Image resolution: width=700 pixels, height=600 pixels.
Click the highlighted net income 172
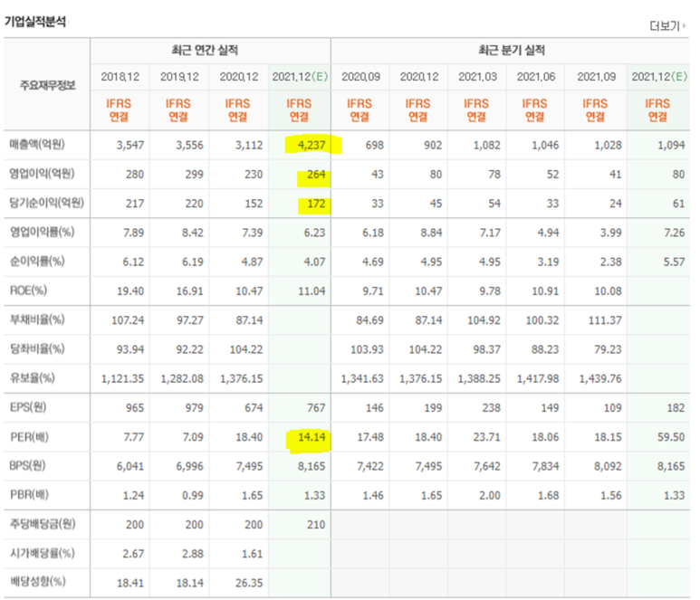click(316, 204)
